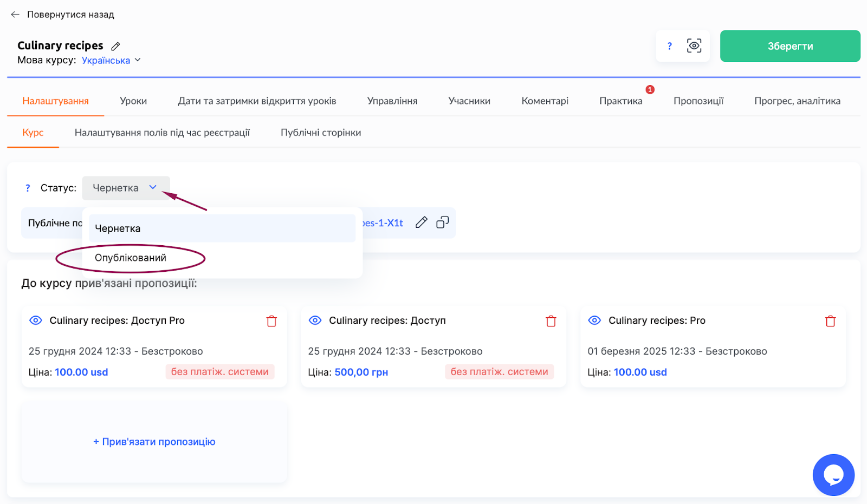The width and height of the screenshot is (867, 504).
Task: Select Опублікований status option
Action: pos(222,258)
